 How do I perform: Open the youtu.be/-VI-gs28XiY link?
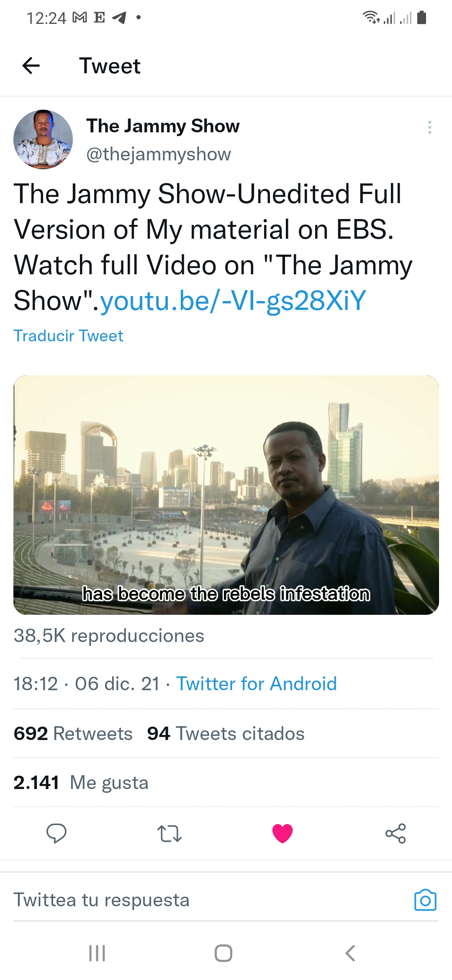pos(233,300)
